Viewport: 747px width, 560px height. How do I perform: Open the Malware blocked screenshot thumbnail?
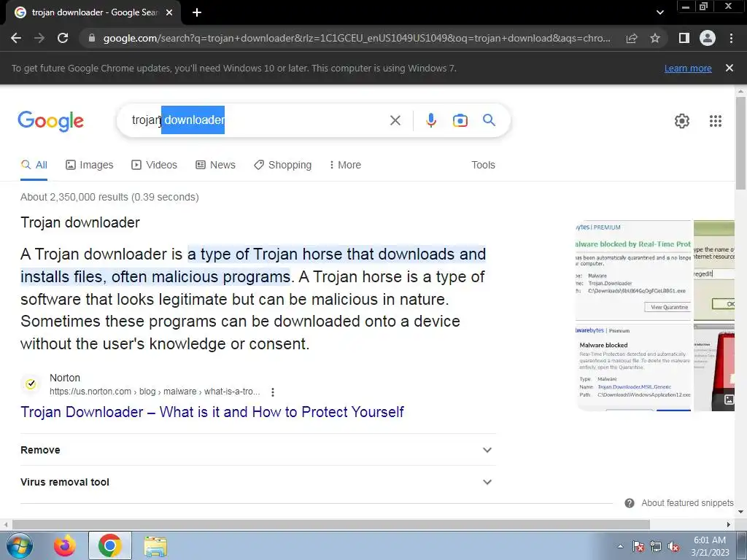634,367
